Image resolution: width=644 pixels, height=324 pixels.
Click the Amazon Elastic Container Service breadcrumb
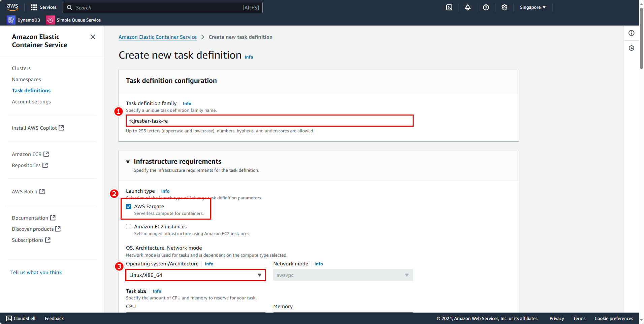tap(158, 37)
